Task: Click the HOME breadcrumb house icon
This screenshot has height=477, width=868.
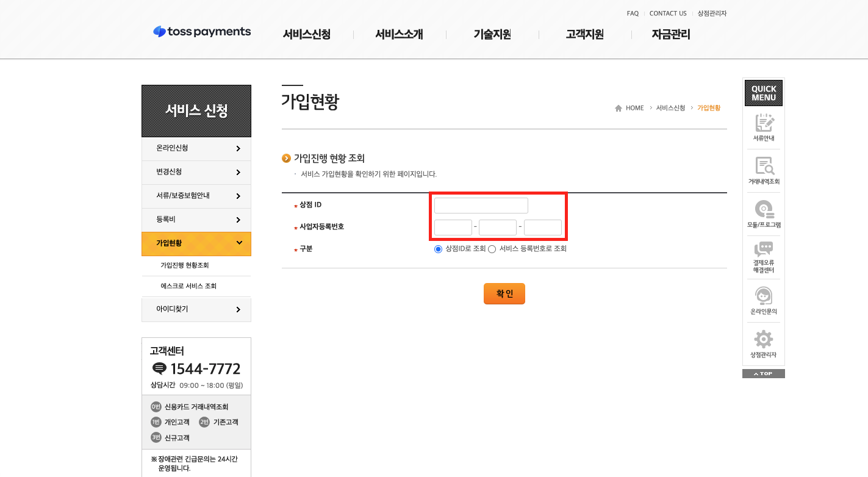Action: coord(619,108)
